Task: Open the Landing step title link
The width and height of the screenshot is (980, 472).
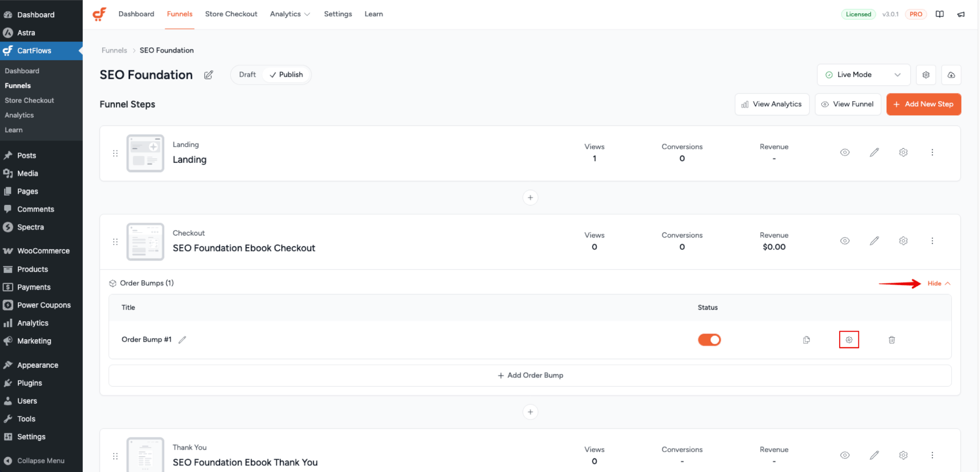Action: (x=189, y=160)
